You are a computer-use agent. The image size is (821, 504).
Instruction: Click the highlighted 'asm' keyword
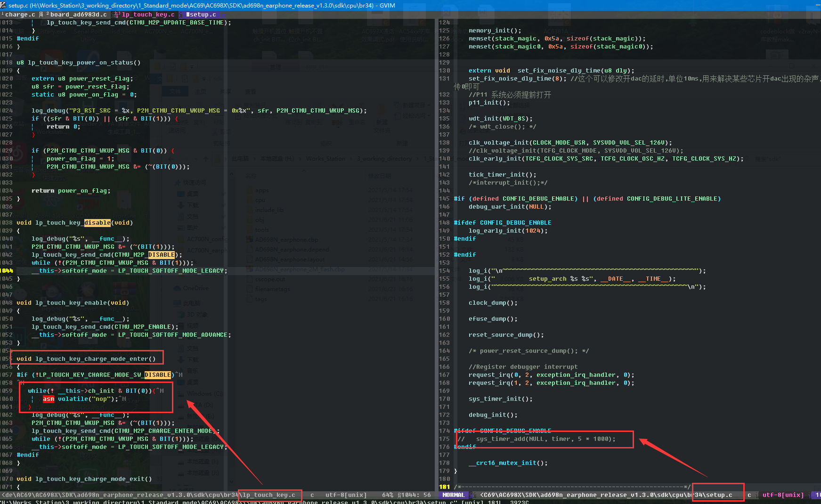tap(49, 399)
